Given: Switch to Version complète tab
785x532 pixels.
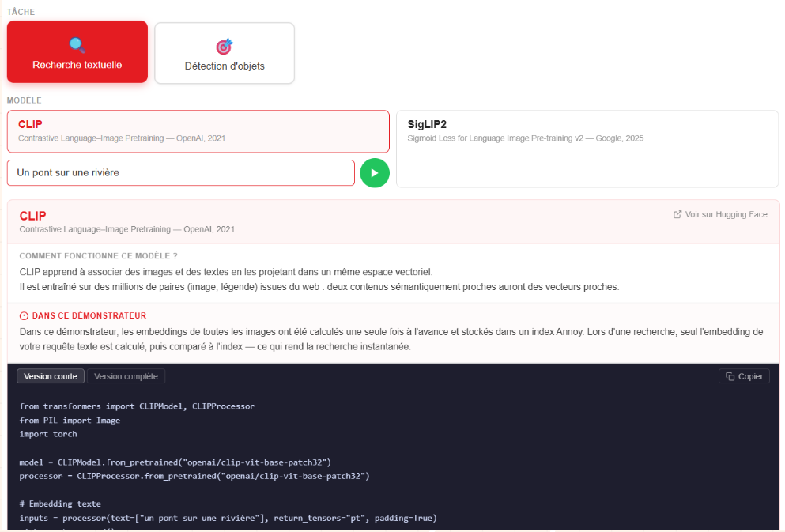Looking at the screenshot, I should [x=126, y=376].
